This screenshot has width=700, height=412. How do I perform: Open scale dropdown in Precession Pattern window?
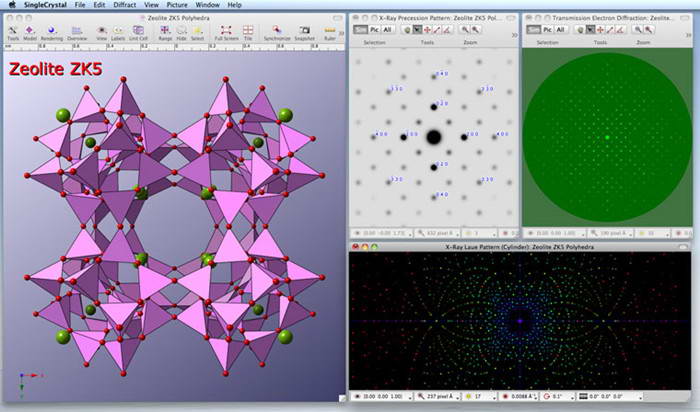click(438, 233)
